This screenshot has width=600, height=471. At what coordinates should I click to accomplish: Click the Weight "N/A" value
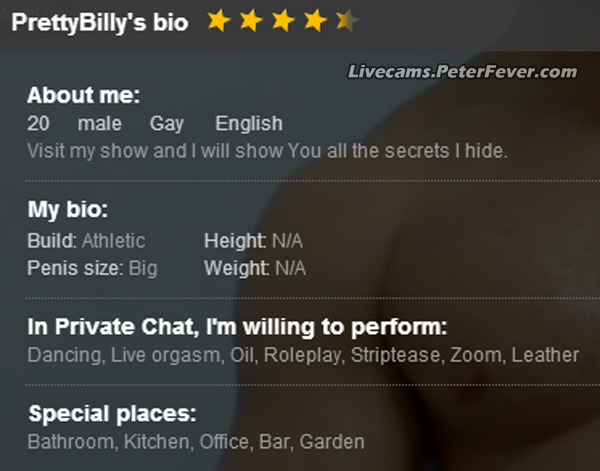290,268
